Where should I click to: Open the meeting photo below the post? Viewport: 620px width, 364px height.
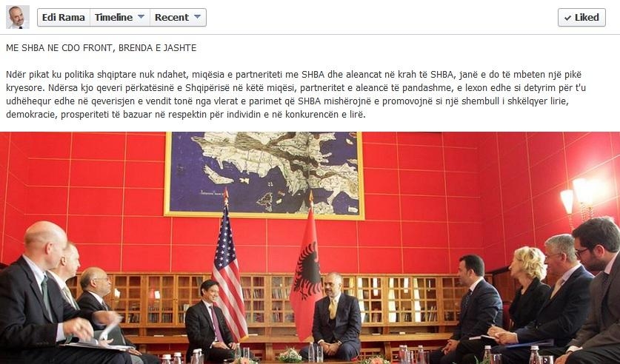tap(310, 248)
